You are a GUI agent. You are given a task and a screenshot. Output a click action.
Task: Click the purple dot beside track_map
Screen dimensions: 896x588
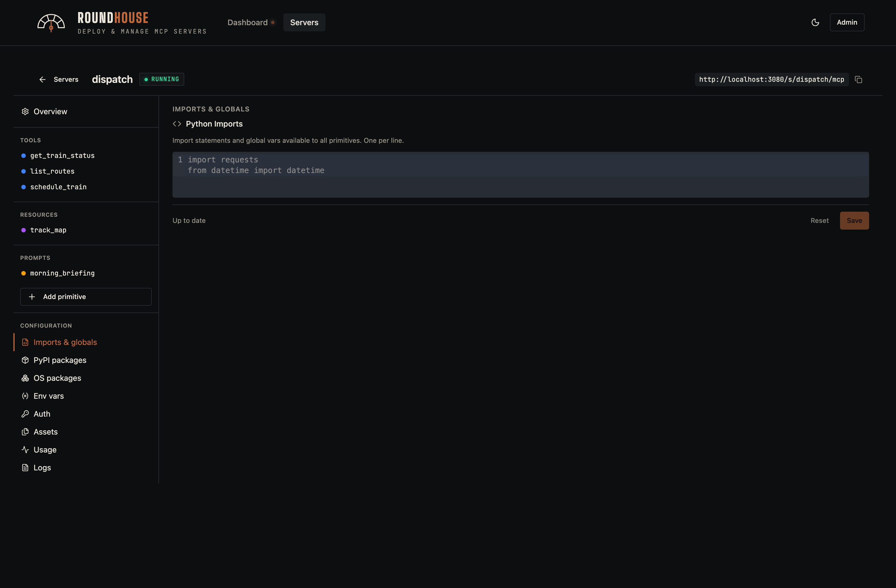[x=23, y=230]
